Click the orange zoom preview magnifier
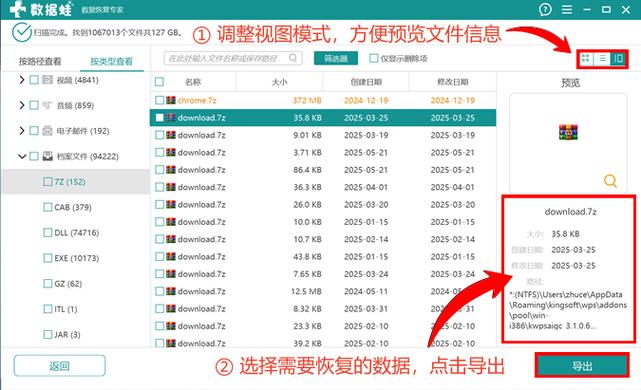Image resolution: width=641 pixels, height=390 pixels. pos(610,180)
